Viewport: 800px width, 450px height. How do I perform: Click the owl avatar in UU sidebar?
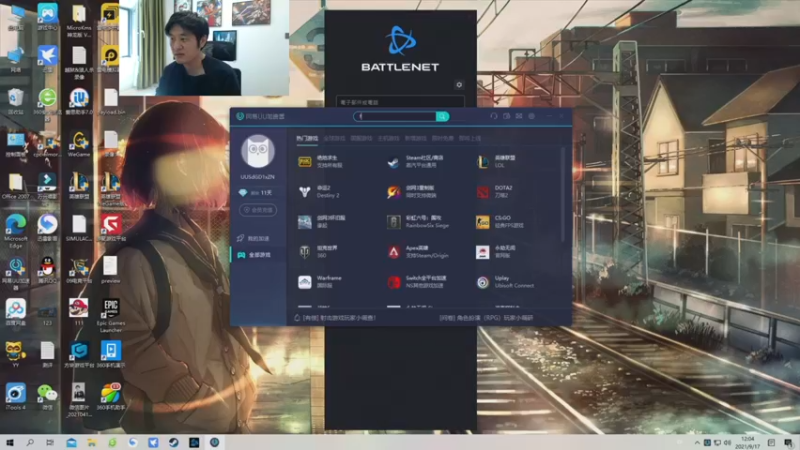click(x=258, y=151)
